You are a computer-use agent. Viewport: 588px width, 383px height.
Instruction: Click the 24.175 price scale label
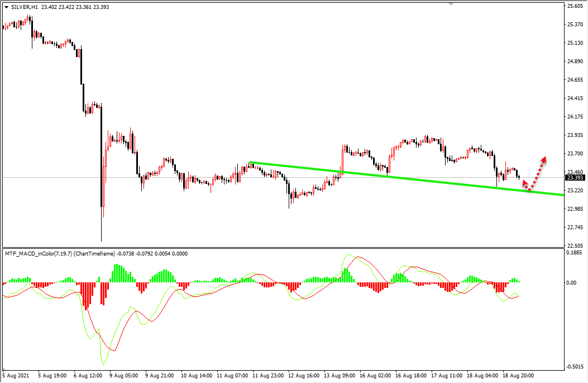[x=575, y=117]
